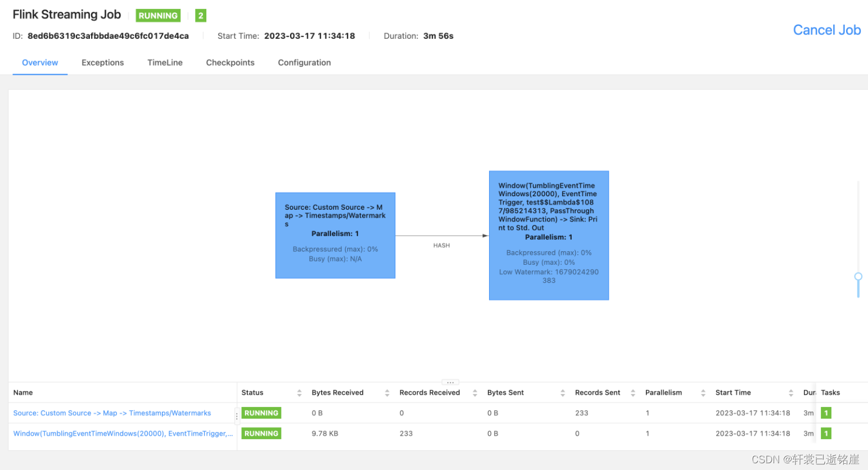The height and width of the screenshot is (470, 868).
Task: Click Flink Streaming Job title
Action: click(67, 15)
